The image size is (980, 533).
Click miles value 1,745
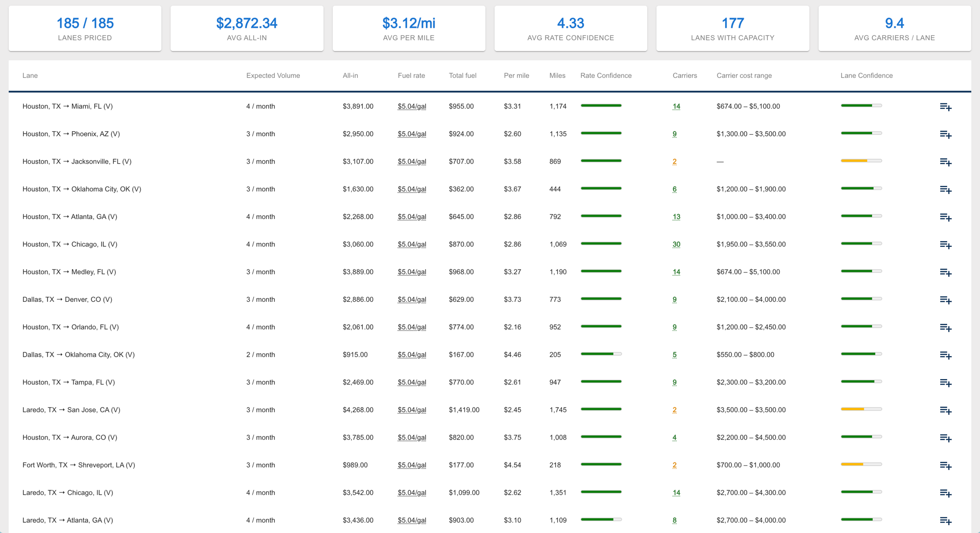pos(558,410)
